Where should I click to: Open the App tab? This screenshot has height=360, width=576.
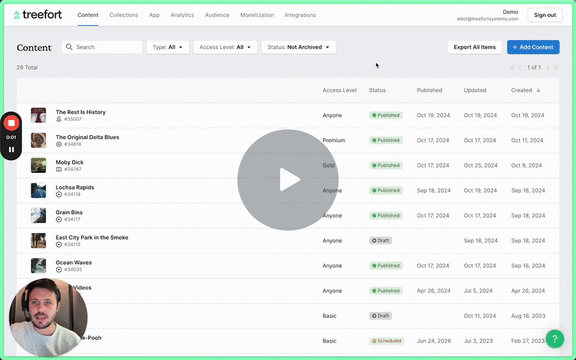pos(154,15)
